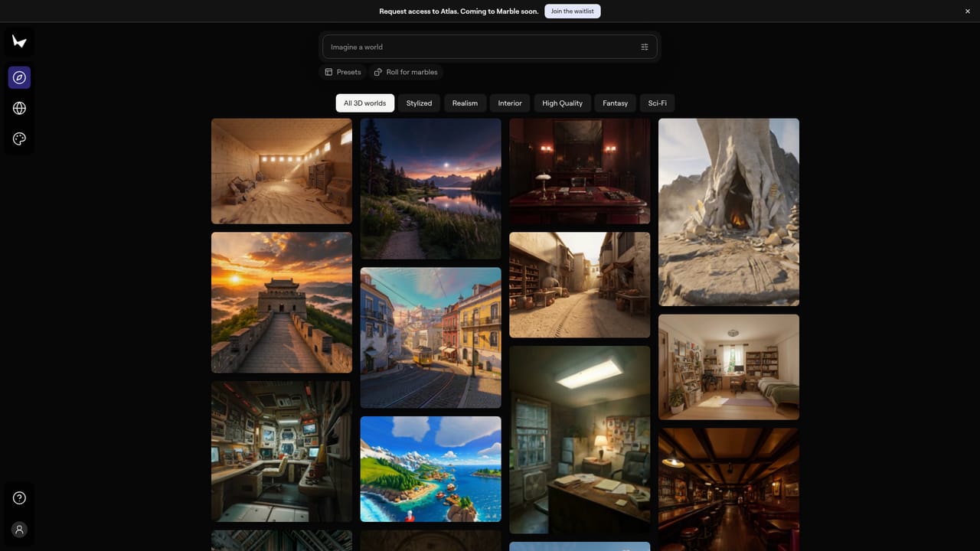Select the High Quality filter
Image resolution: width=980 pixels, height=551 pixels.
click(x=563, y=103)
